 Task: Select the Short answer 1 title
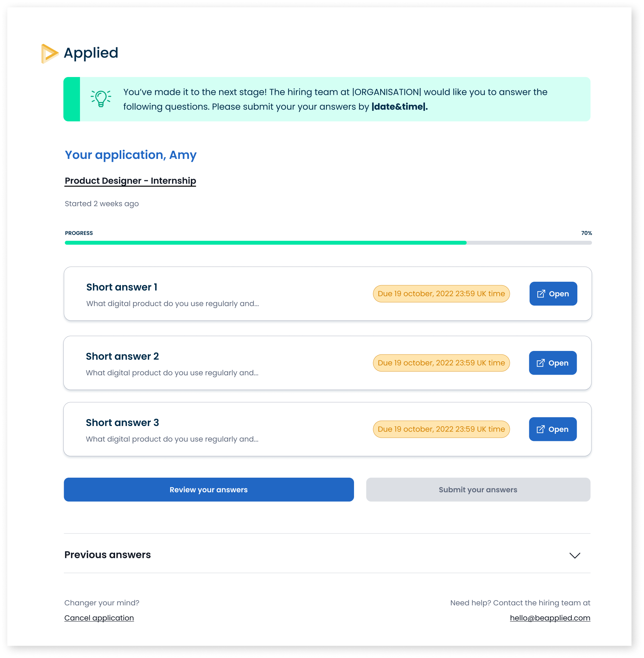click(122, 287)
